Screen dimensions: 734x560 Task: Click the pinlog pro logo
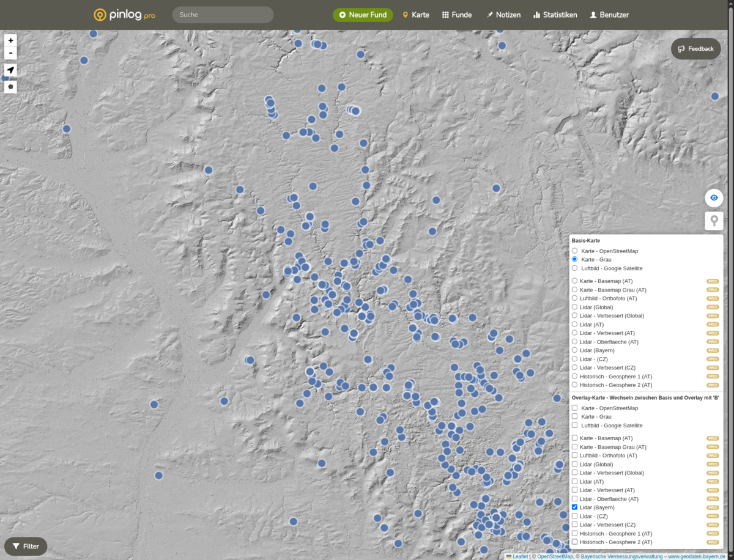click(124, 15)
